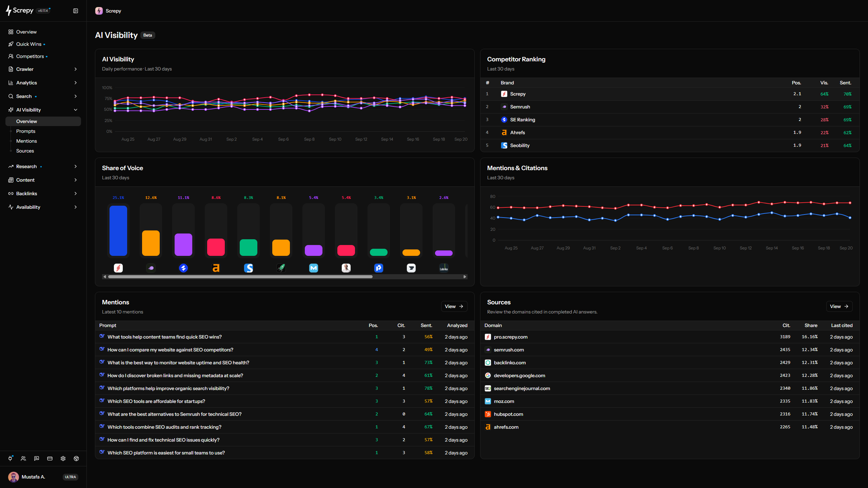This screenshot has width=868, height=488.
Task: Click the rocket logo under the 8.1% bar
Action: tap(281, 268)
